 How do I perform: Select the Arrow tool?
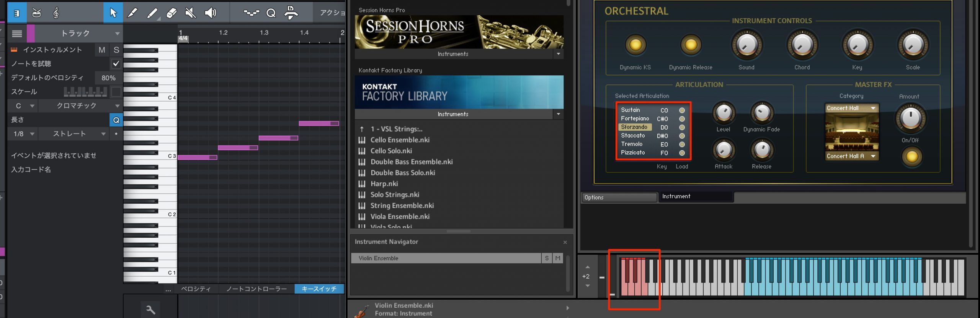[x=113, y=13]
